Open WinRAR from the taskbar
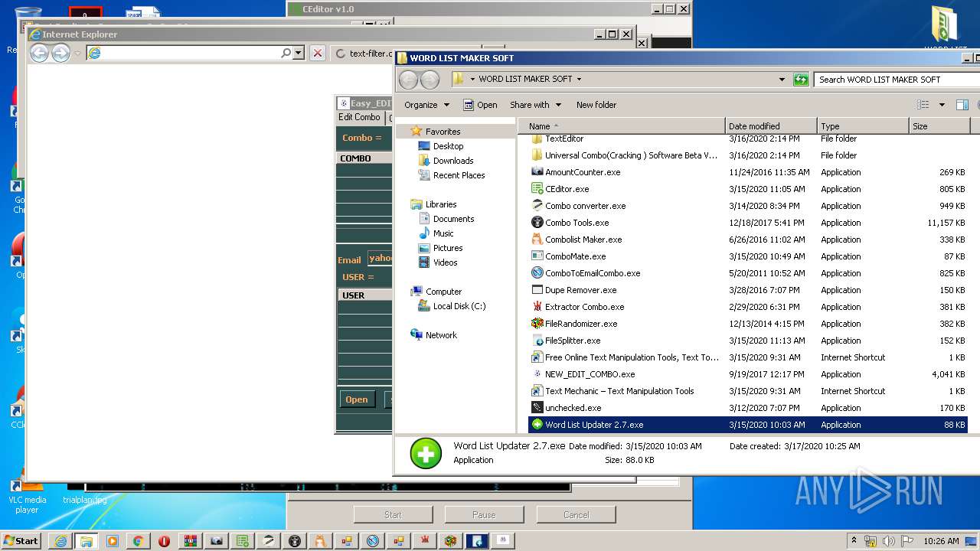This screenshot has height=551, width=980. (190, 541)
